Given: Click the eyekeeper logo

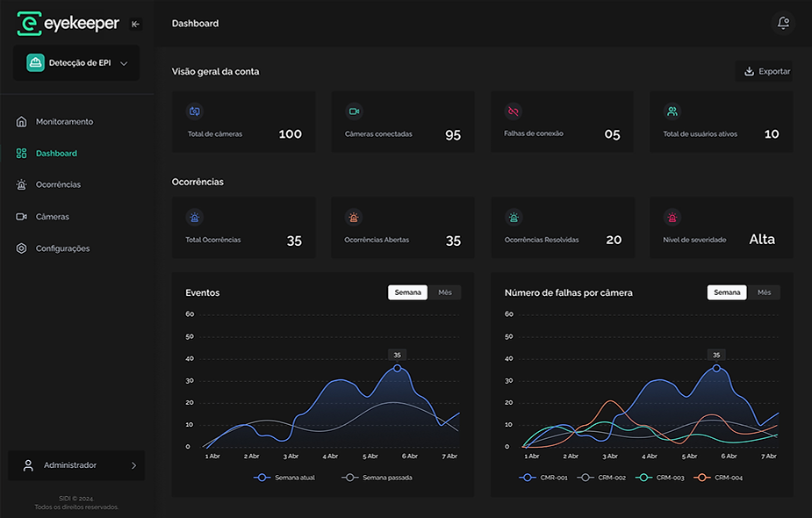Looking at the screenshot, I should (68, 24).
